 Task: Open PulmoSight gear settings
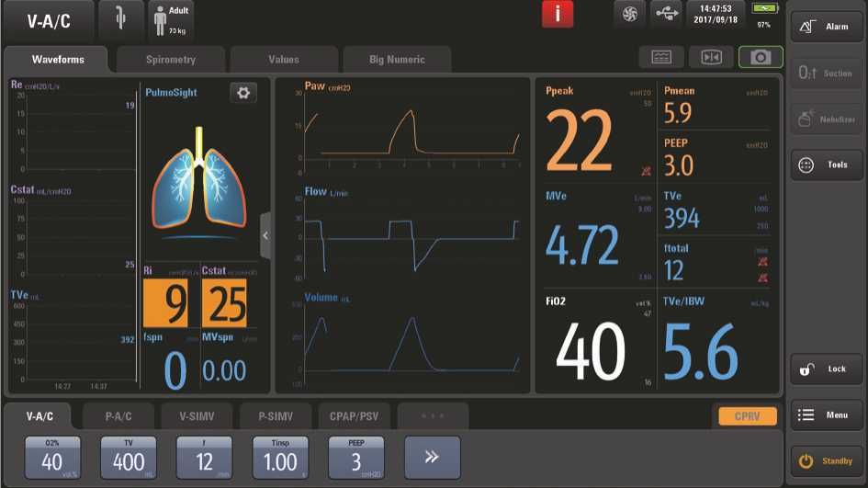242,93
